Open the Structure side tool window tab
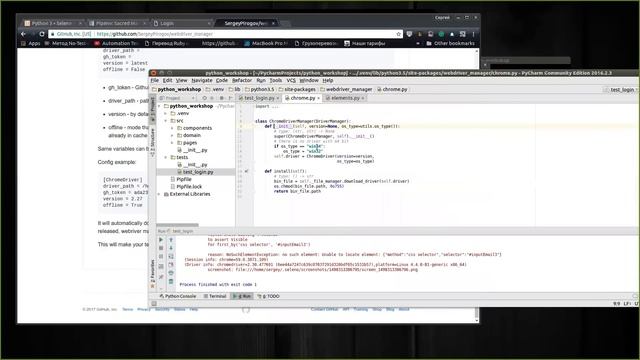Screen dimensions: 640x360 pyautogui.click(x=153, y=142)
